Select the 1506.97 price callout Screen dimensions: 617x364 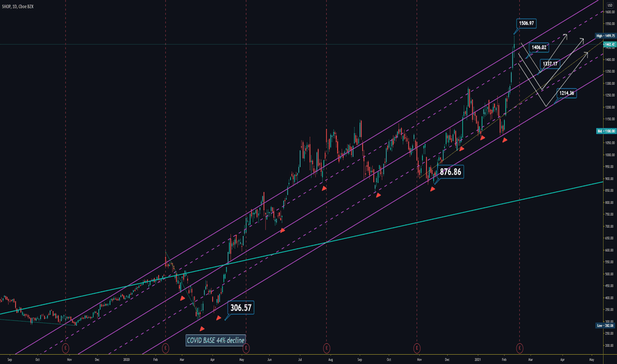tap(526, 23)
